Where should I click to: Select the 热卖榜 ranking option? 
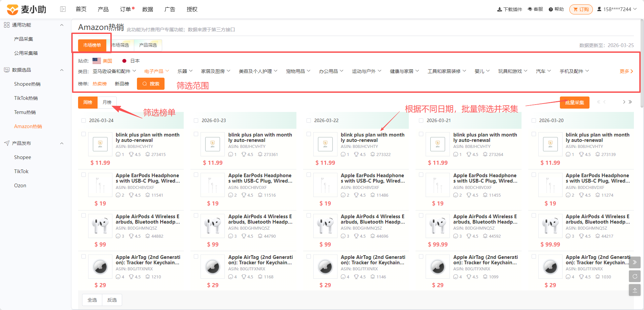pos(100,84)
